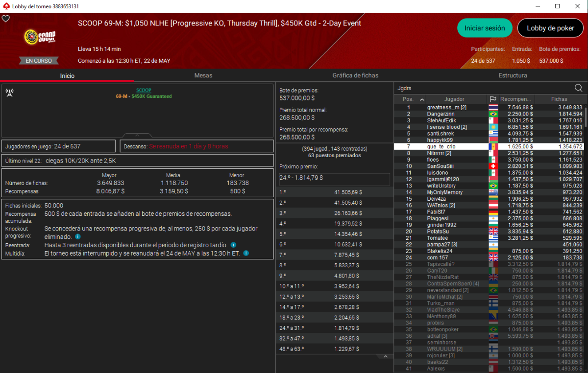Select player Nitrrrrrr [2]
This screenshot has width=588, height=373.
point(489,153)
